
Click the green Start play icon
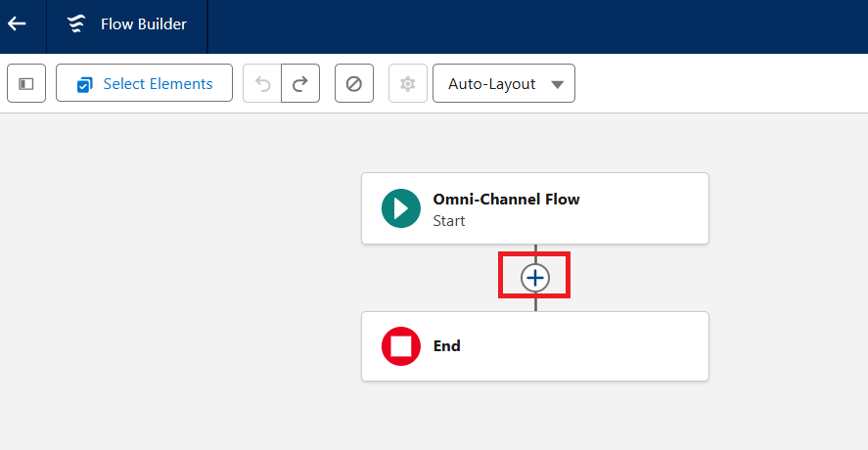coord(400,208)
